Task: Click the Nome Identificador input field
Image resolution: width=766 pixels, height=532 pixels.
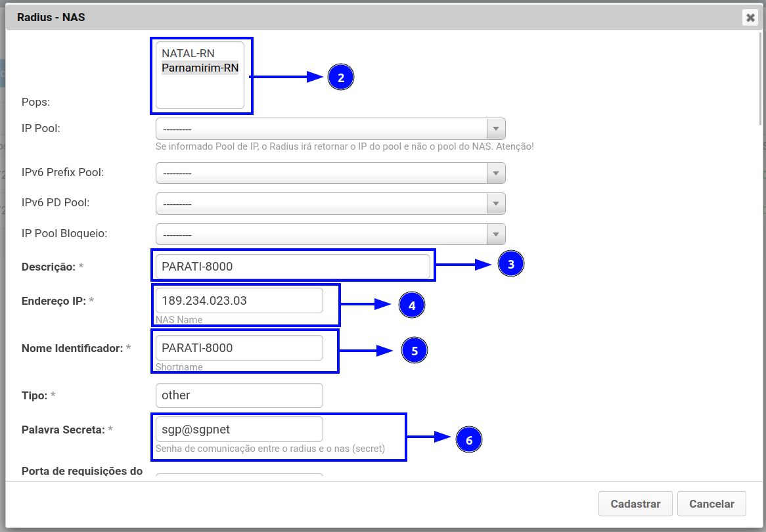Action: tap(239, 347)
